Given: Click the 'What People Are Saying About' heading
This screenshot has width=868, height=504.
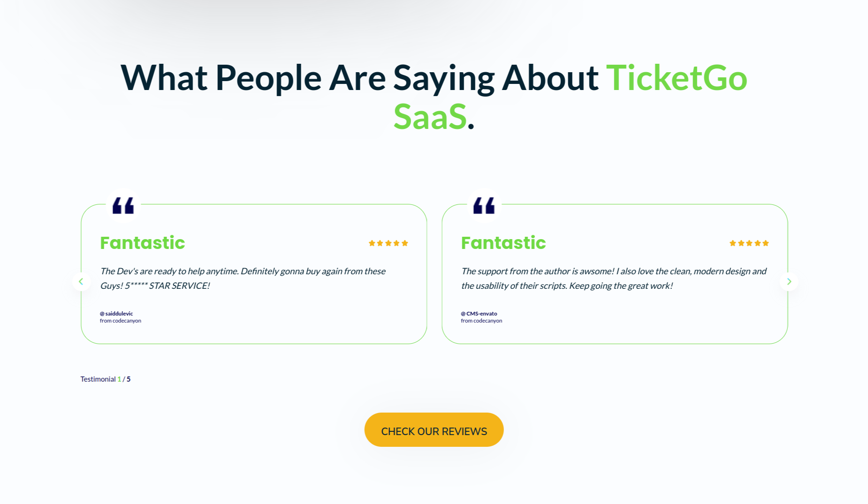Looking at the screenshot, I should pyautogui.click(x=360, y=78).
